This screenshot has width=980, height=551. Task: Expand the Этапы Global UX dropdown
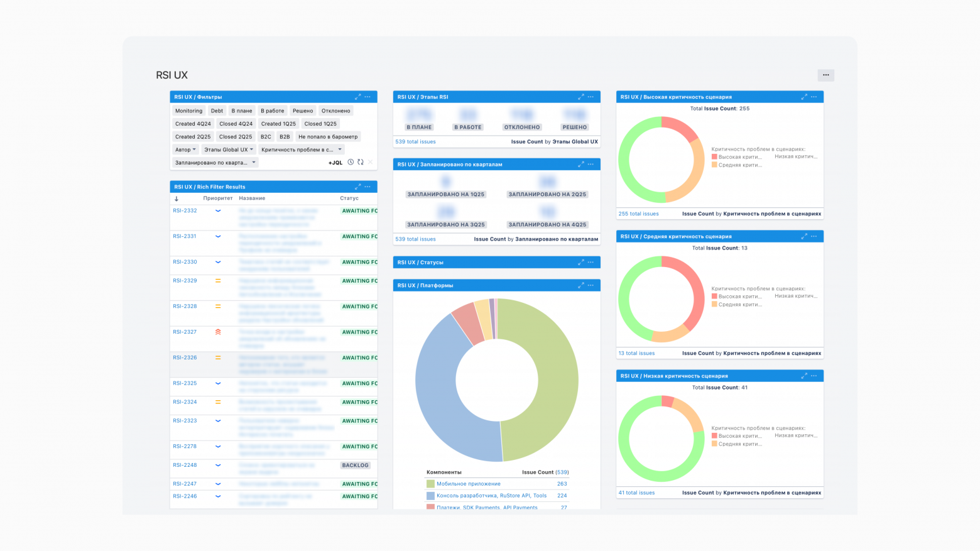point(229,150)
